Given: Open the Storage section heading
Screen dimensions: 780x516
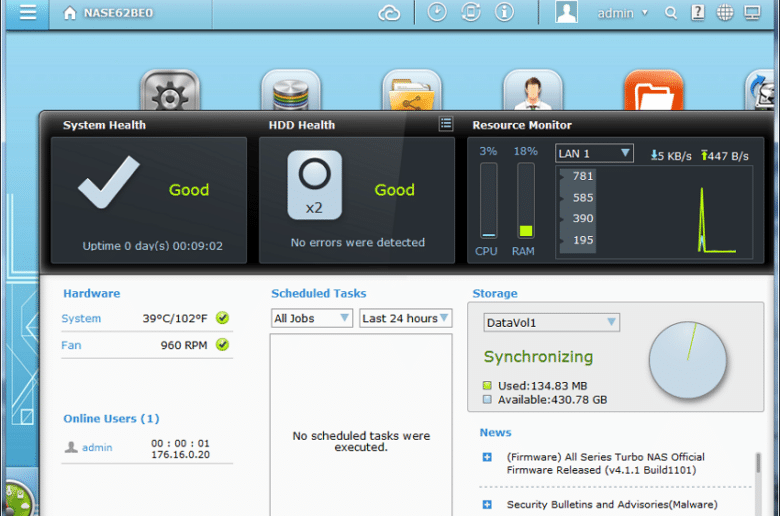Looking at the screenshot, I should [495, 294].
